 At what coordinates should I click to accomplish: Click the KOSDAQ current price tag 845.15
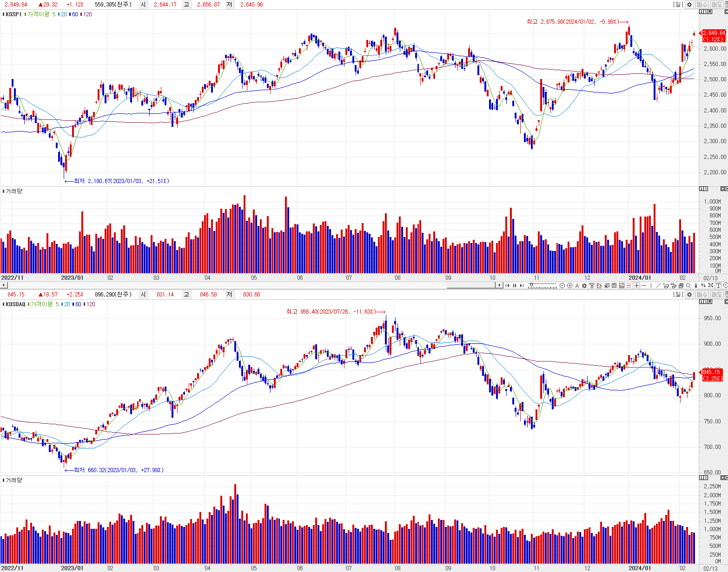pyautogui.click(x=712, y=375)
